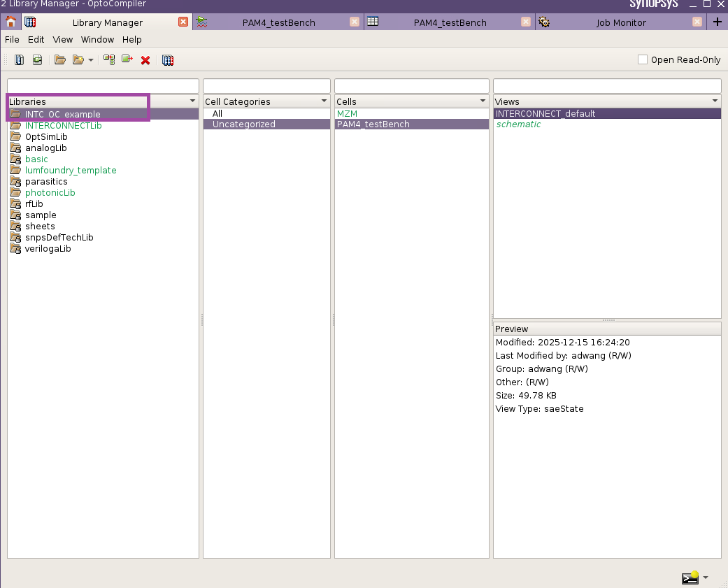The image size is (728, 588).
Task: Click the waveform icon on PAM4_testBench tab
Action: coord(201,22)
